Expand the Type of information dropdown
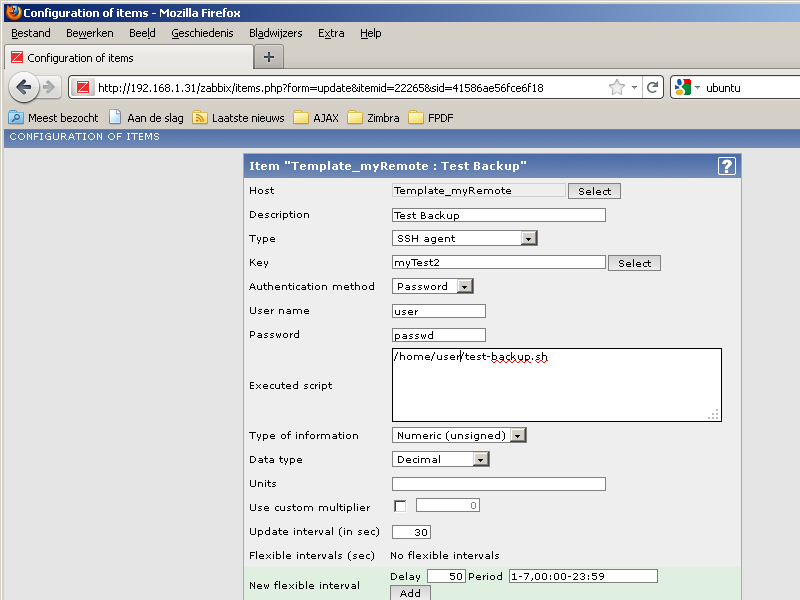The width and height of the screenshot is (800, 600). [x=459, y=436]
